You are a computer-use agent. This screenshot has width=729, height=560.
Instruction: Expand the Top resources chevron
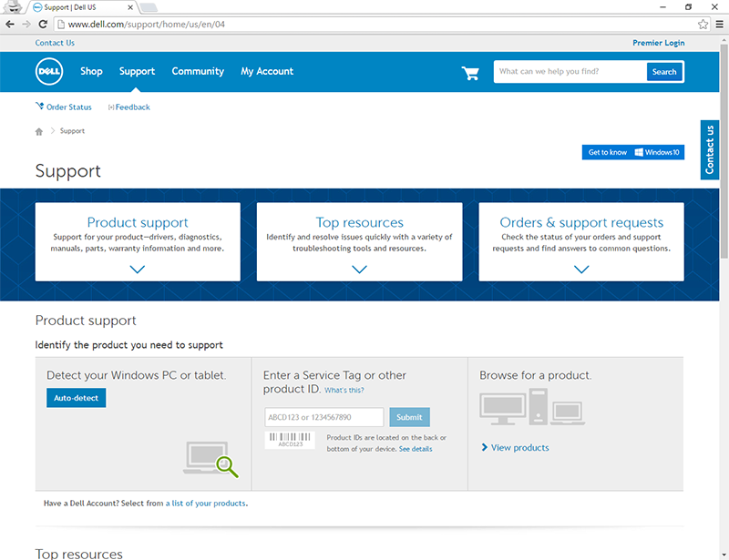pos(359,269)
